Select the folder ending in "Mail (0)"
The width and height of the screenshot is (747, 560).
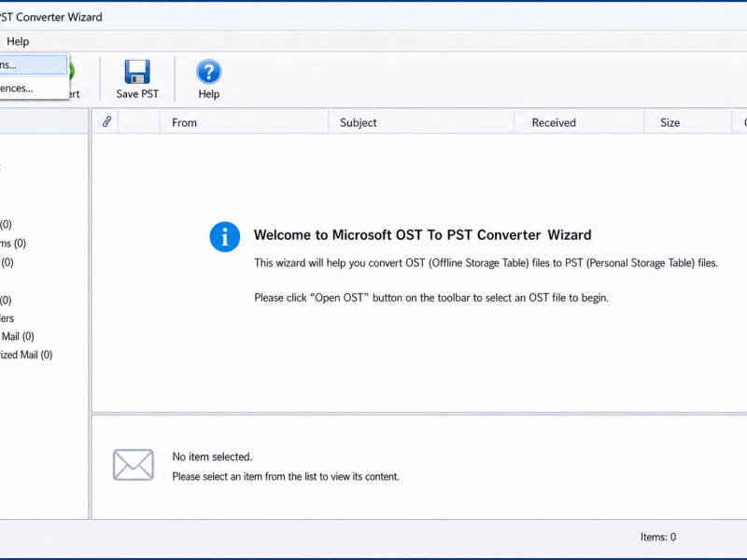coord(17,337)
